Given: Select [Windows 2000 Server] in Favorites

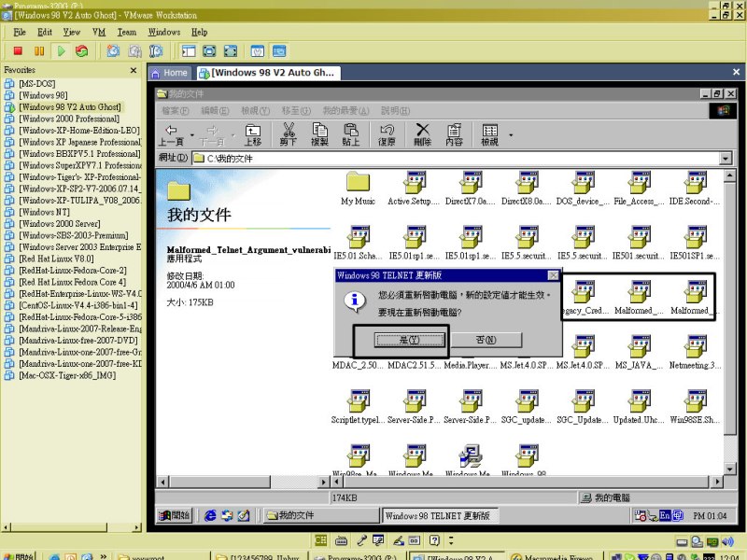Looking at the screenshot, I should point(59,224).
